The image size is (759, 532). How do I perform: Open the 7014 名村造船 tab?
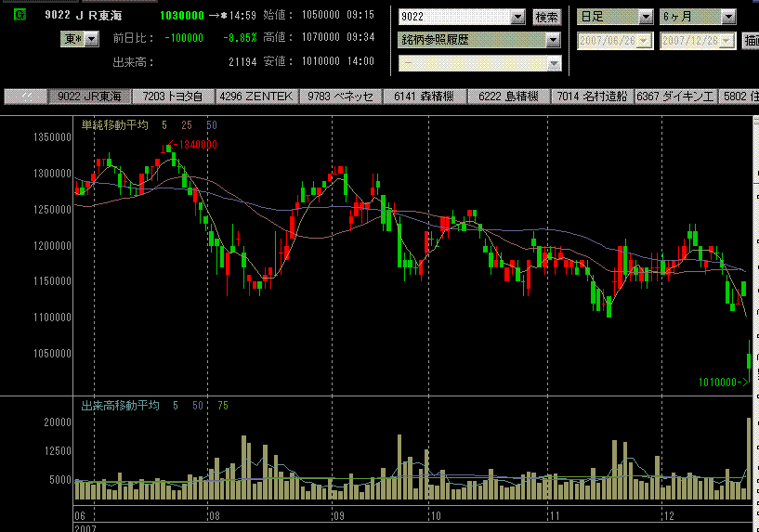coord(593,96)
